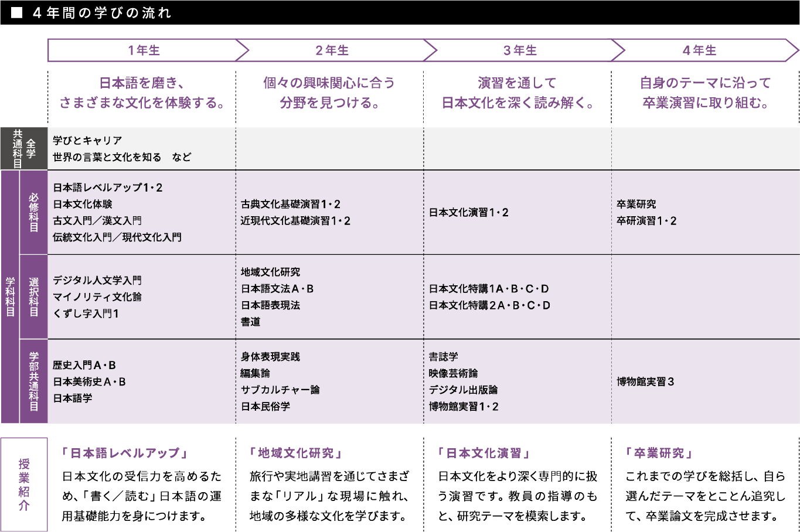
Task: Select the 2年生 arrow header
Action: [332, 50]
